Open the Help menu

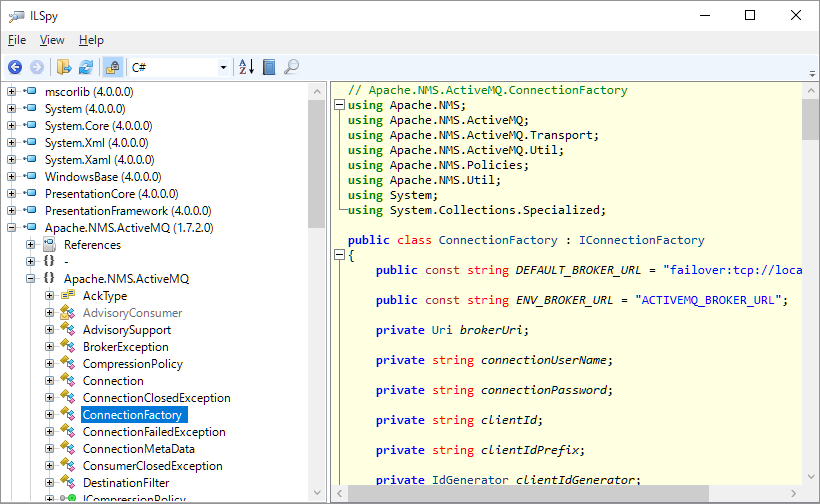click(91, 40)
